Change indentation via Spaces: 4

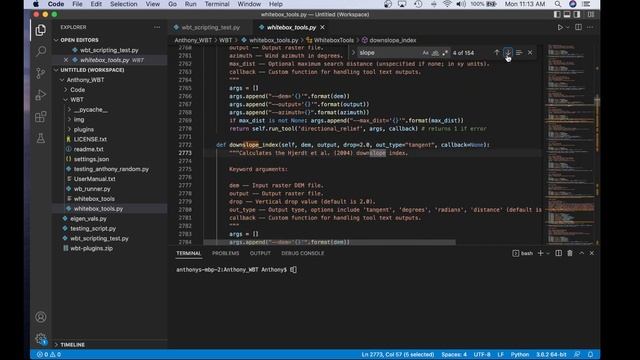[x=454, y=354]
